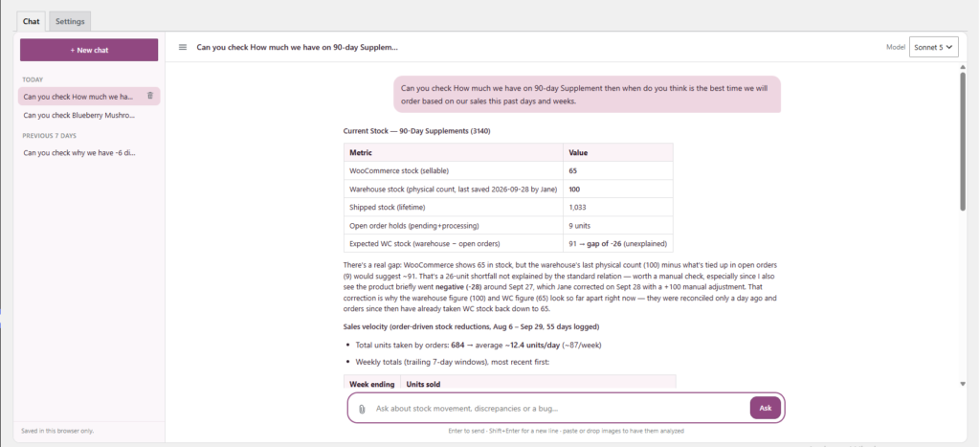Click the Expected WC stock cell
The height and width of the screenshot is (447, 980).
point(454,243)
